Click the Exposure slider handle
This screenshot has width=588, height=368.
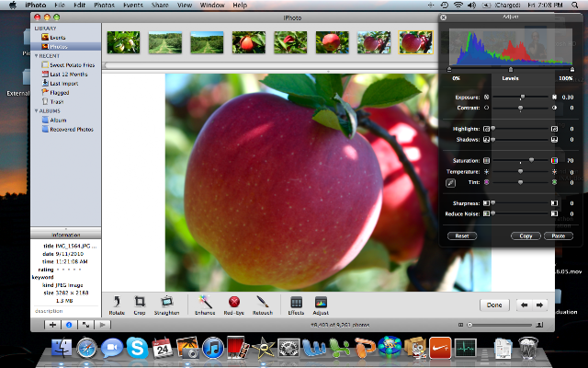(x=523, y=97)
